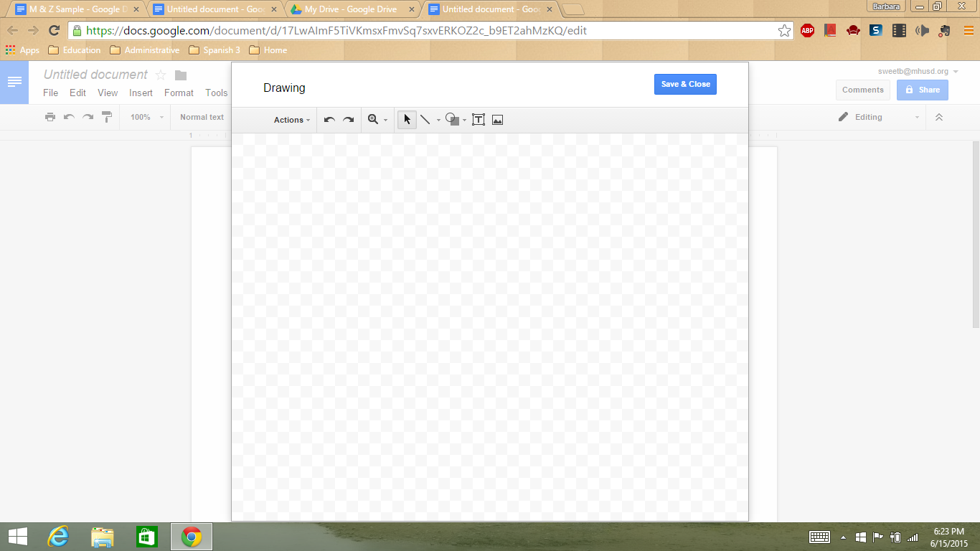Redo in the Drawing dialog toolbar
This screenshot has height=551, width=980.
pos(348,120)
